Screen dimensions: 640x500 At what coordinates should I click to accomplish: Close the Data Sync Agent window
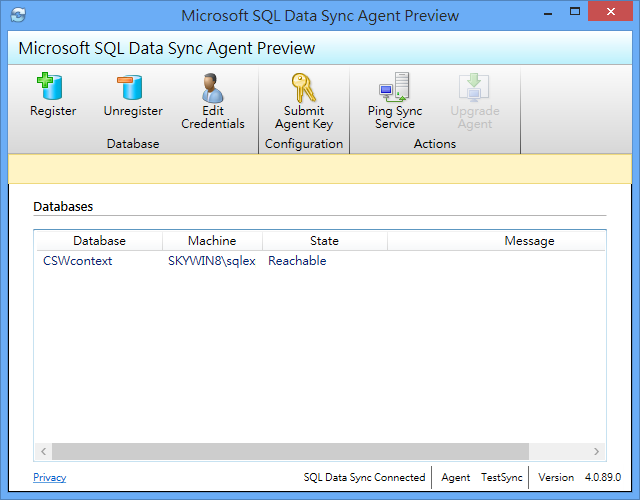pyautogui.click(x=611, y=11)
